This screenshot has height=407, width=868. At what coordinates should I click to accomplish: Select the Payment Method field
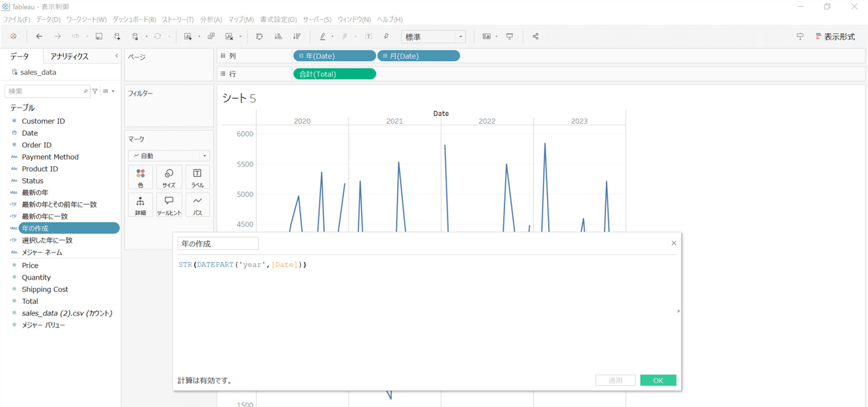[x=50, y=157]
